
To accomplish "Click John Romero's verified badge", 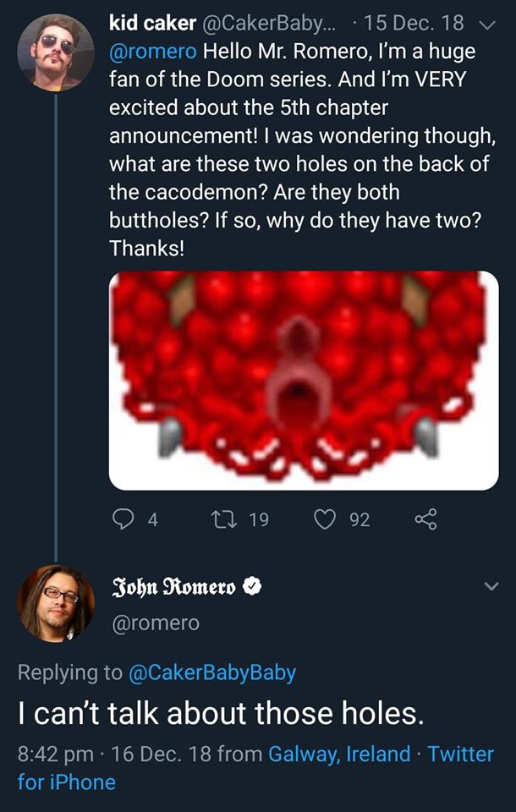I will (252, 587).
